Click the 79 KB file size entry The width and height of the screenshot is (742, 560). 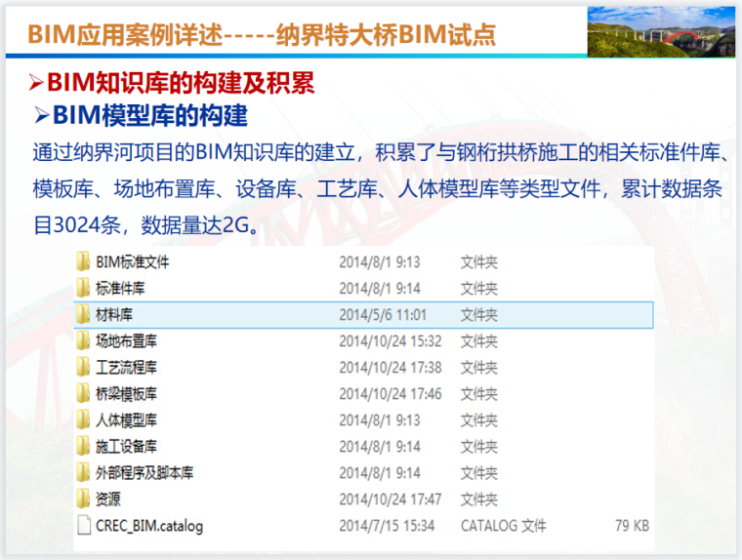632,526
